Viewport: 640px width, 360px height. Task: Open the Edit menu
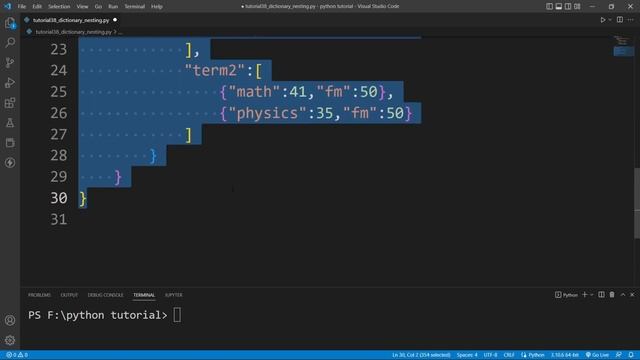pos(37,7)
